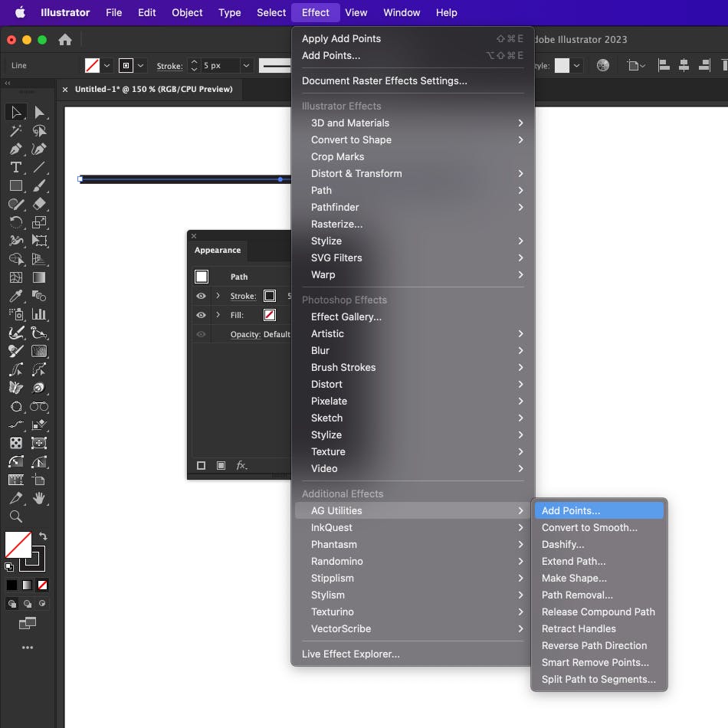Click the gradient swatch below the fill indicator
The image size is (728, 728).
(x=27, y=585)
